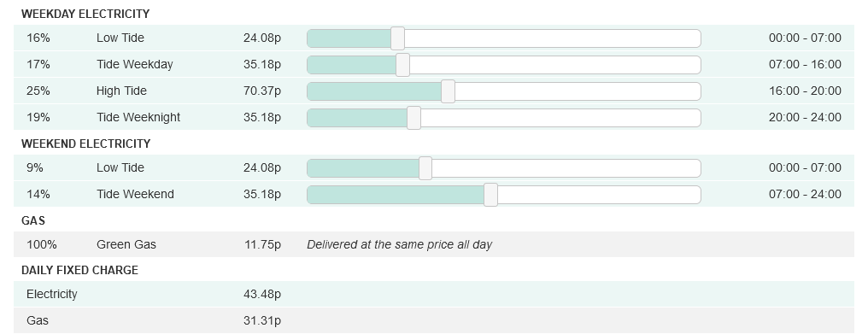Click the Gas fixed charge 31.31p value
868x334 pixels.
[x=261, y=320]
